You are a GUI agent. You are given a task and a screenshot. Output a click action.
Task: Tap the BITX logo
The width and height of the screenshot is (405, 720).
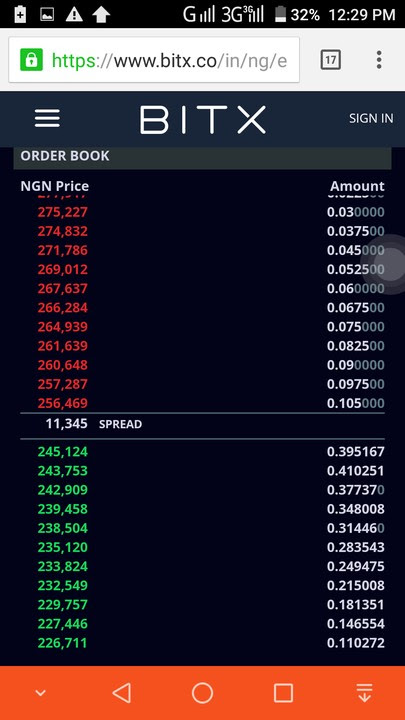(202, 119)
